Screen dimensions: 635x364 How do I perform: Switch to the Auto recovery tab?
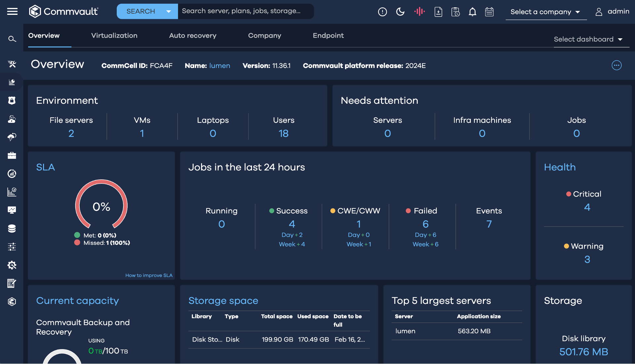[x=192, y=36]
